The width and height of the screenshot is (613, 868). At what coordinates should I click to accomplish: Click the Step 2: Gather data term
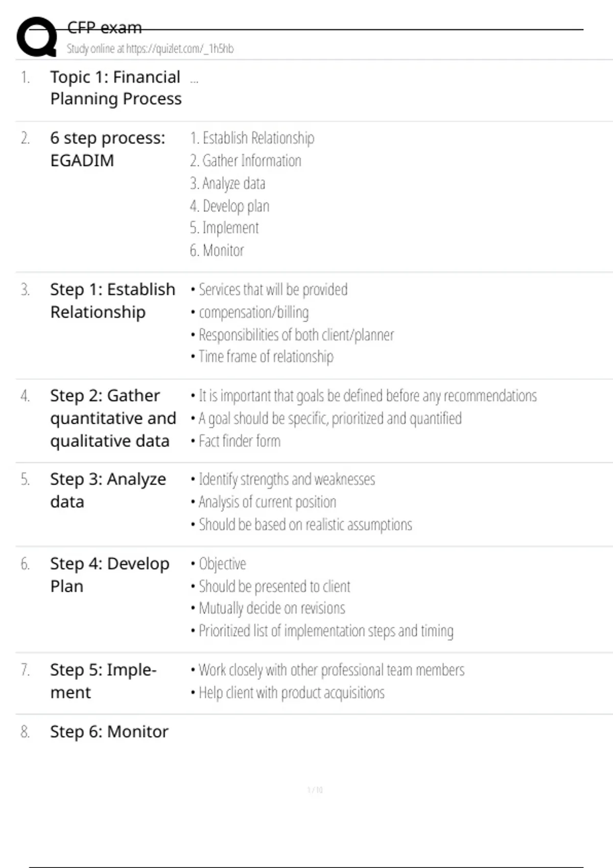tap(113, 418)
